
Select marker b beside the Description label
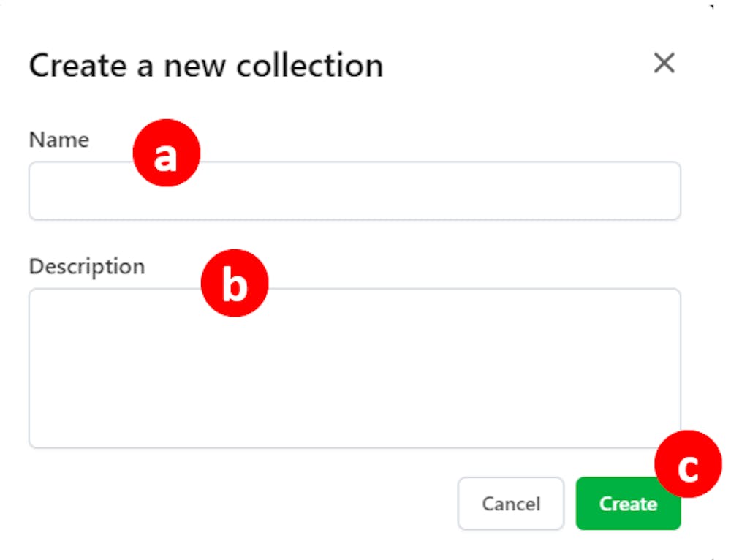235,283
